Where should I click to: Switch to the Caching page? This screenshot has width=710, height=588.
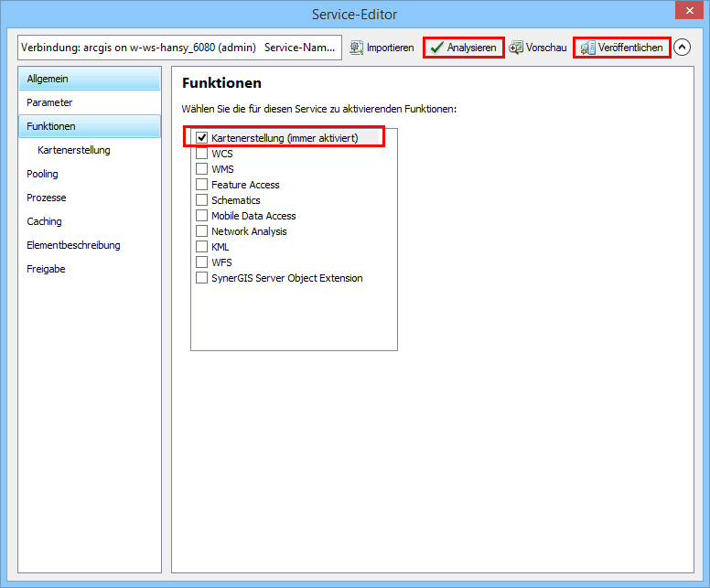pos(90,221)
